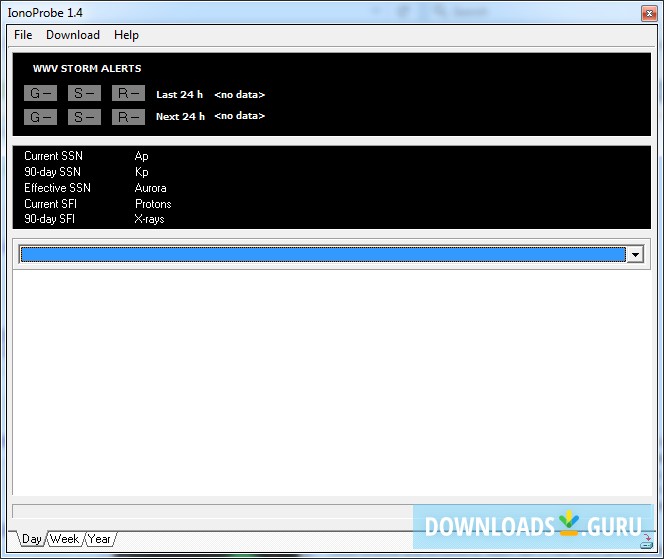Image resolution: width=664 pixels, height=559 pixels.
Task: Click the Effective SSN label
Action: coord(57,188)
